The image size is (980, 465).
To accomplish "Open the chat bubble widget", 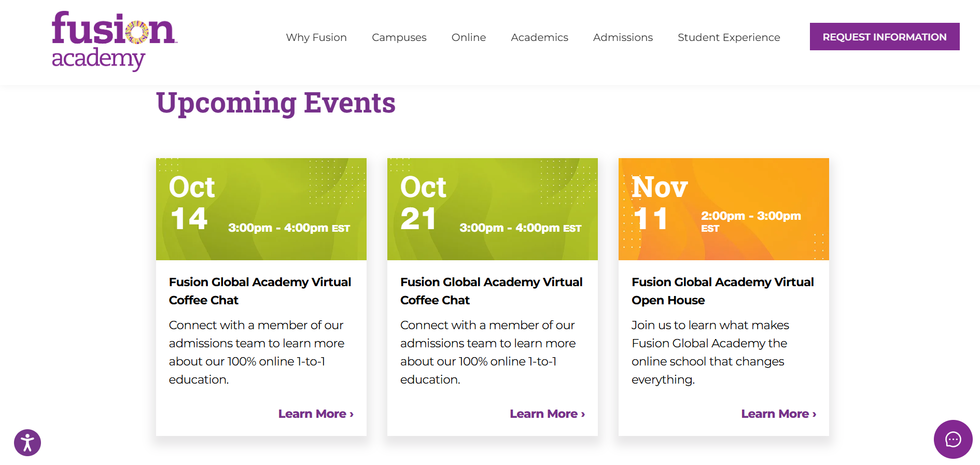I will [x=953, y=439].
